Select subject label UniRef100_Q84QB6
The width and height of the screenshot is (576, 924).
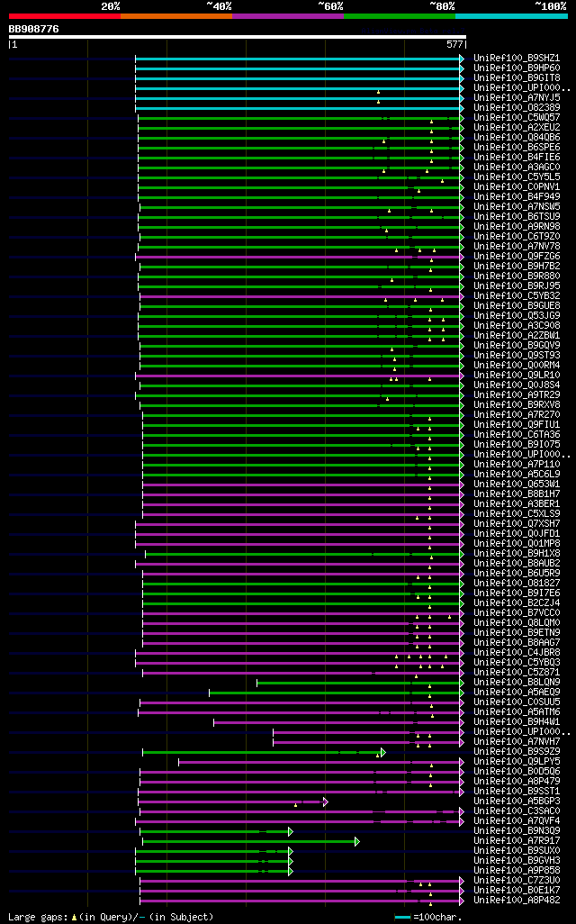point(517,138)
